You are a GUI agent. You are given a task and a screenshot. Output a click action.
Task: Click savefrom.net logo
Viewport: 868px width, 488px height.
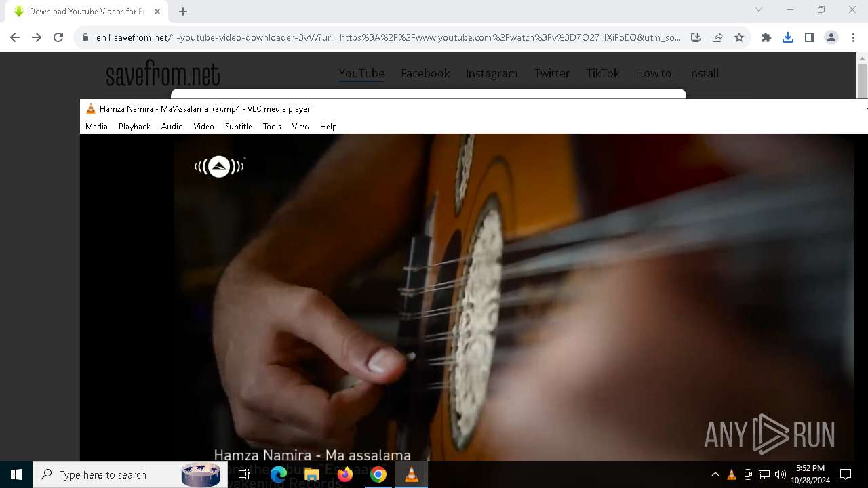click(163, 74)
